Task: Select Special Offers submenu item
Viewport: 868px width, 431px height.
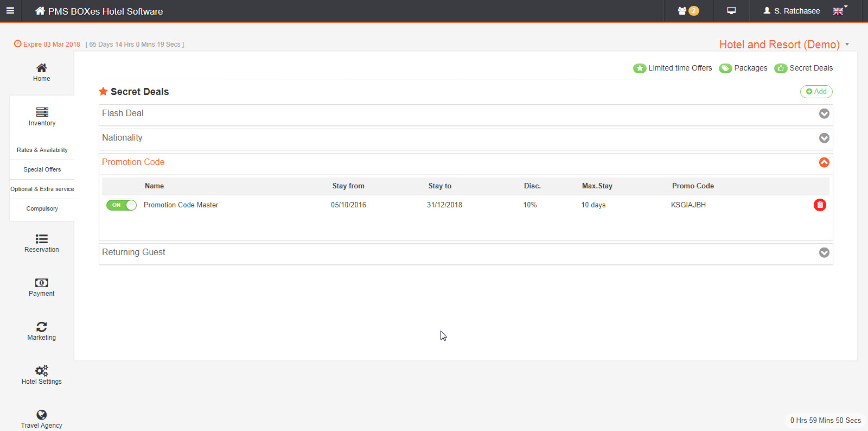Action: (42, 169)
